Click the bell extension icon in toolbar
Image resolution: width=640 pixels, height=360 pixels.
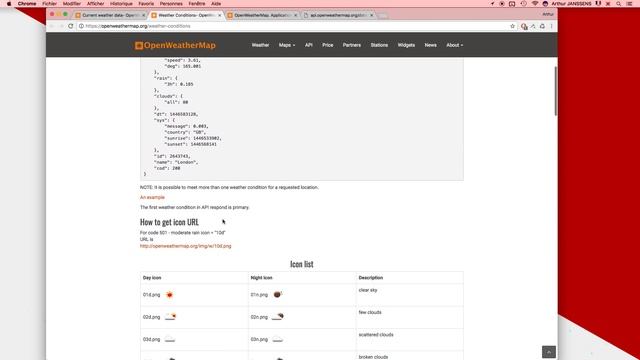point(542,26)
